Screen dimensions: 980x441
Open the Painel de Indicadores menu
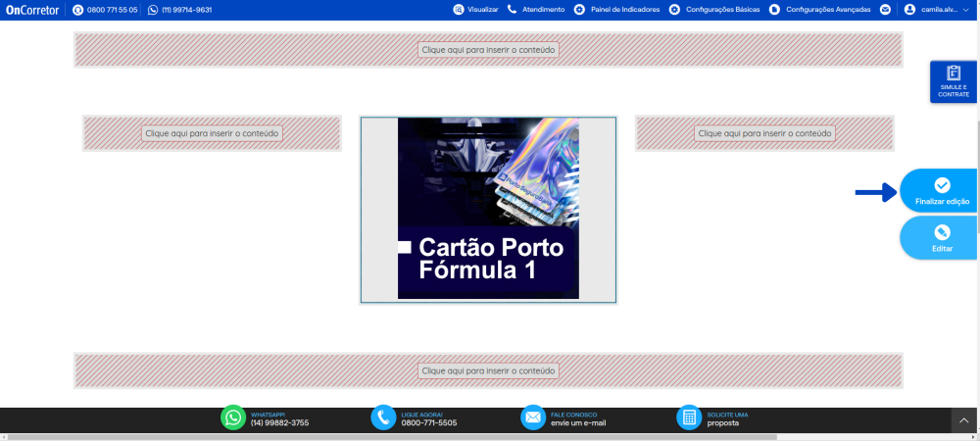(625, 10)
